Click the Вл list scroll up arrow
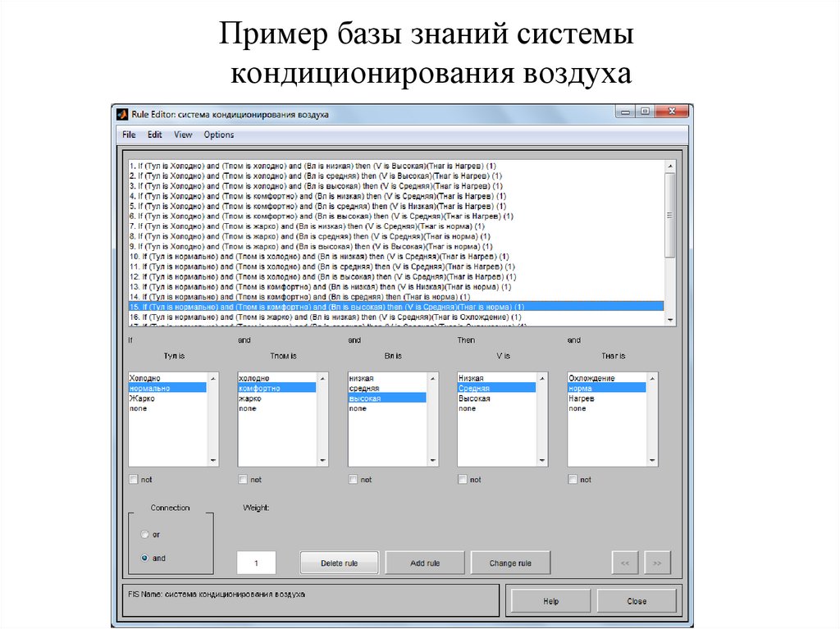 (x=432, y=378)
